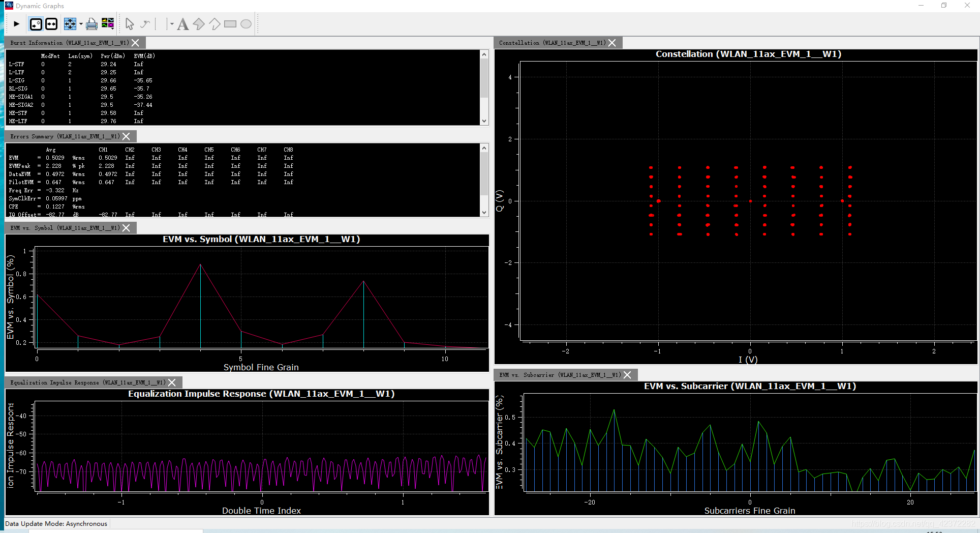
Task: Click the EVM vs. Subcarrier chart title
Action: point(750,386)
